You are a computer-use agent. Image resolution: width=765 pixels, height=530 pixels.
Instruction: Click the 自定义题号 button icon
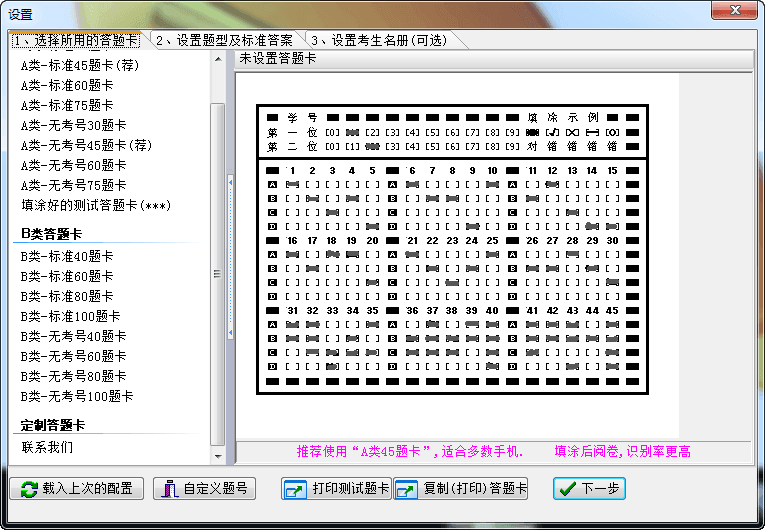(x=171, y=489)
